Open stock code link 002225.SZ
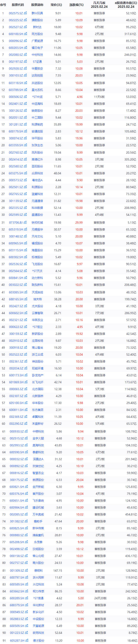This screenshot has width=138, height=644. [x=16, y=20]
